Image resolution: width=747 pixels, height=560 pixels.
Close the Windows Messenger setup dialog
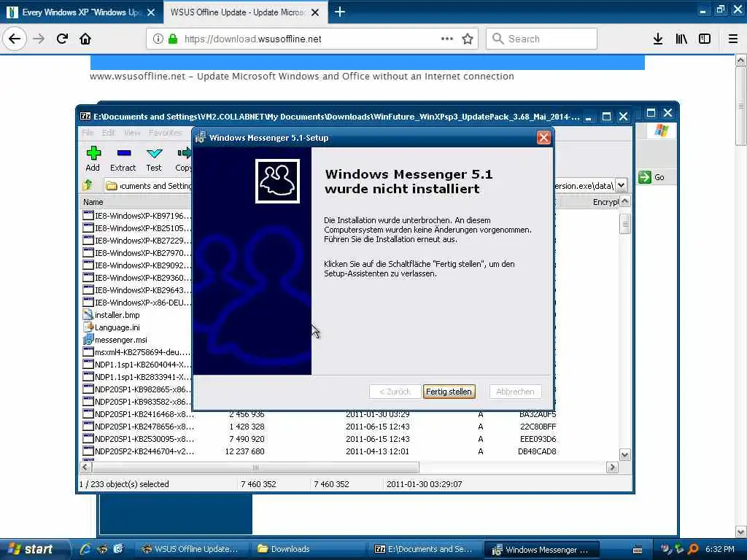543,138
